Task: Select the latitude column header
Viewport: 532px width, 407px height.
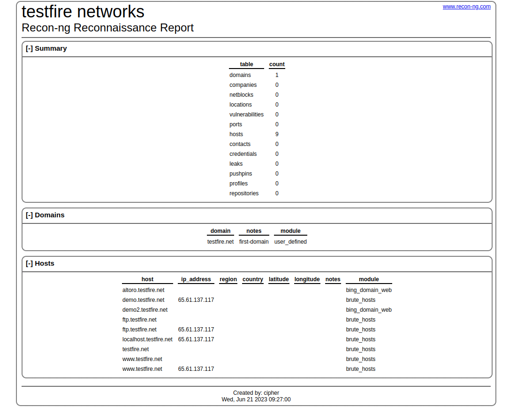Action: (x=279, y=279)
